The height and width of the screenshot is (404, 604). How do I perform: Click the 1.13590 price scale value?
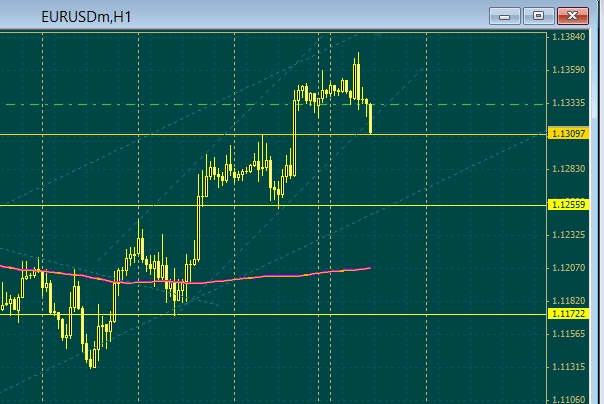tap(569, 70)
